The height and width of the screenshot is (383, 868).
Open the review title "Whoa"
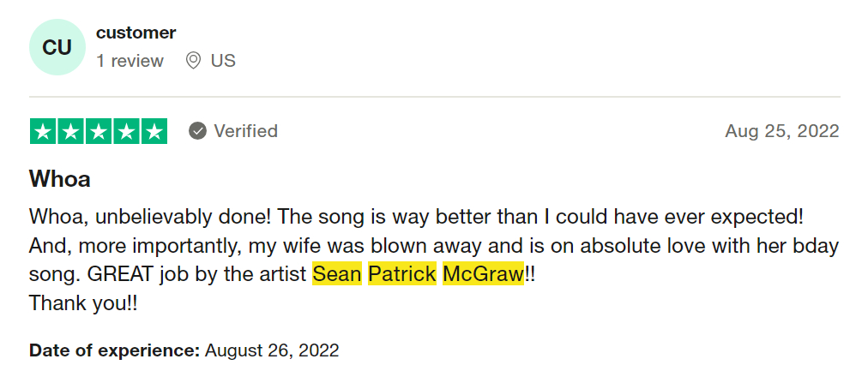coord(60,179)
